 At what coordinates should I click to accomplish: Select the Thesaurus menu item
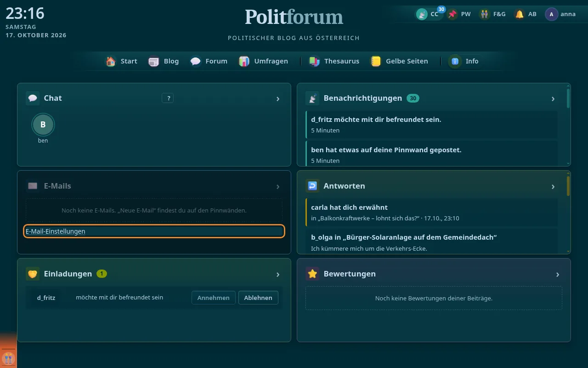[334, 61]
